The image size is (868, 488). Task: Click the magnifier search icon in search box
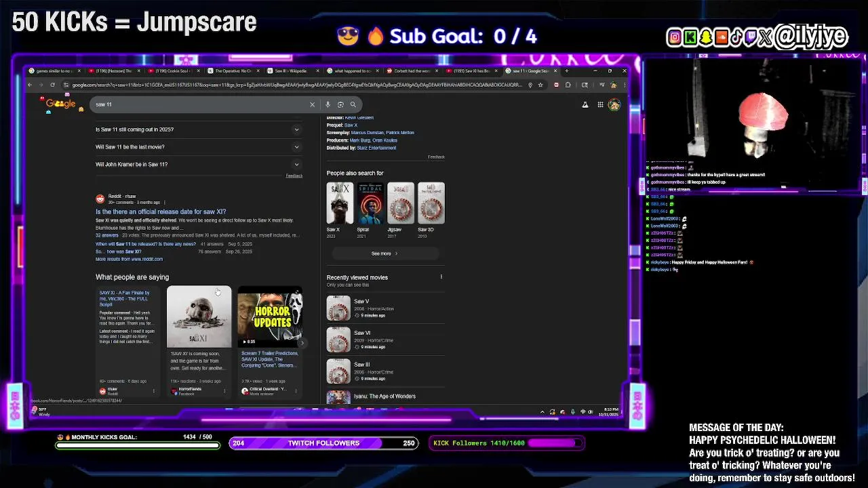pos(353,104)
